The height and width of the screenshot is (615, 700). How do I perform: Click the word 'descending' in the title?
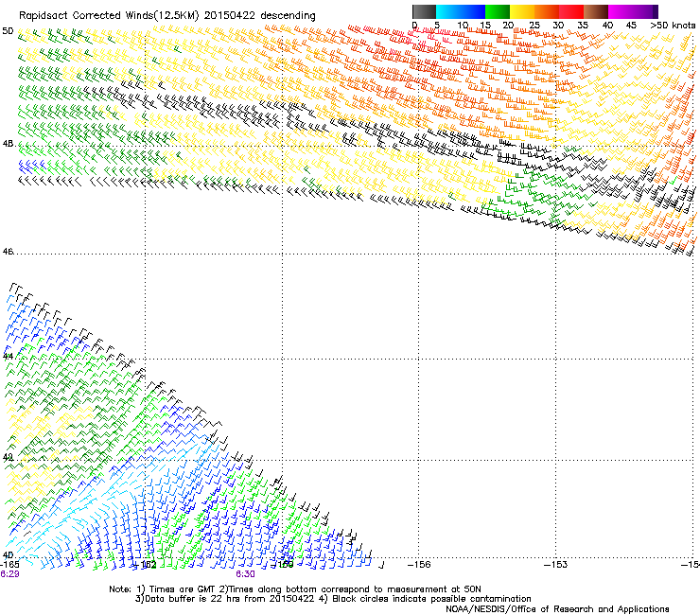288,16
